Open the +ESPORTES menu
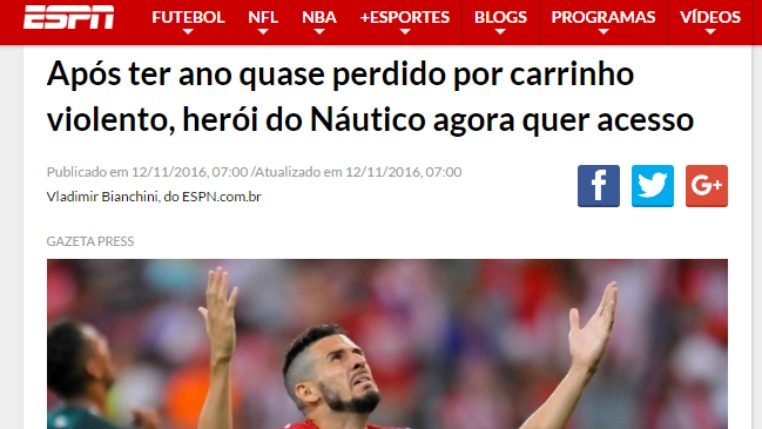The width and height of the screenshot is (762, 429). 405,17
